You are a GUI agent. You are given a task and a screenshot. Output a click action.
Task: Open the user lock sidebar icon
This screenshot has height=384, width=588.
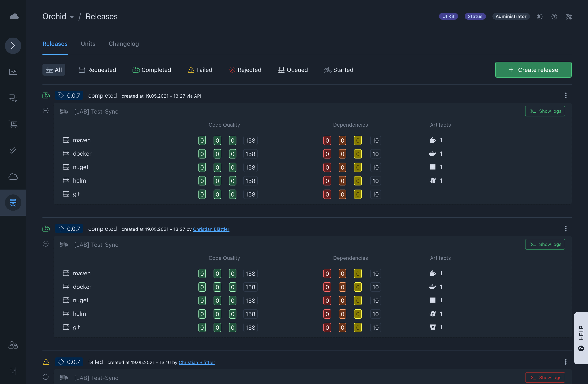tap(13, 345)
